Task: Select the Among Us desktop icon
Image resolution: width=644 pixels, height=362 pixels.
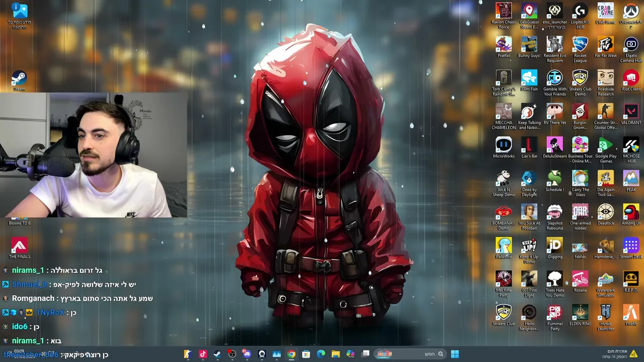Action: coord(631,215)
